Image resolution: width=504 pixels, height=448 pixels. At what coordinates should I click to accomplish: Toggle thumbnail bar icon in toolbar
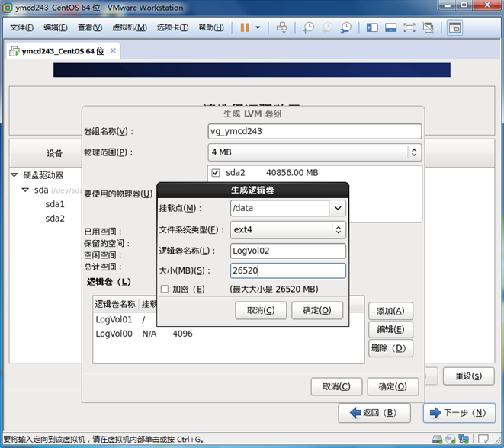pos(390,27)
